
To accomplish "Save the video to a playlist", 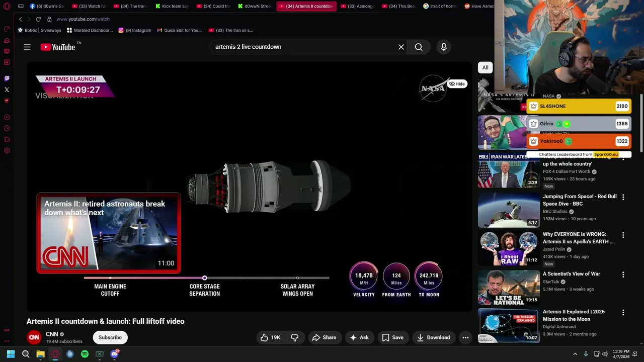I will pos(392,337).
